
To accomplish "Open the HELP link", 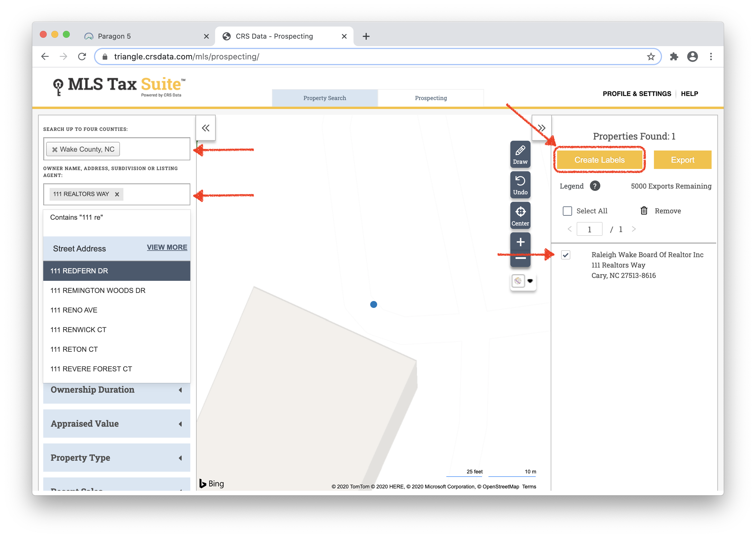I will (x=689, y=94).
